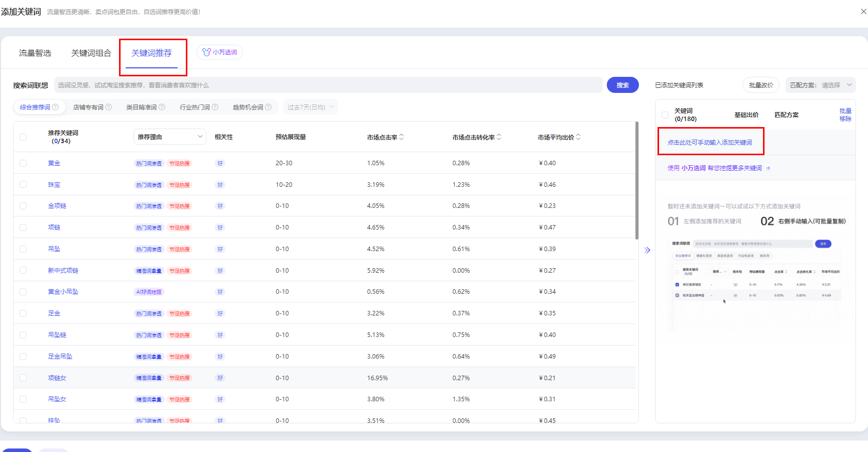Image resolution: width=868 pixels, height=452 pixels.
Task: Select all recommended keywords checkbox
Action: pos(23,137)
